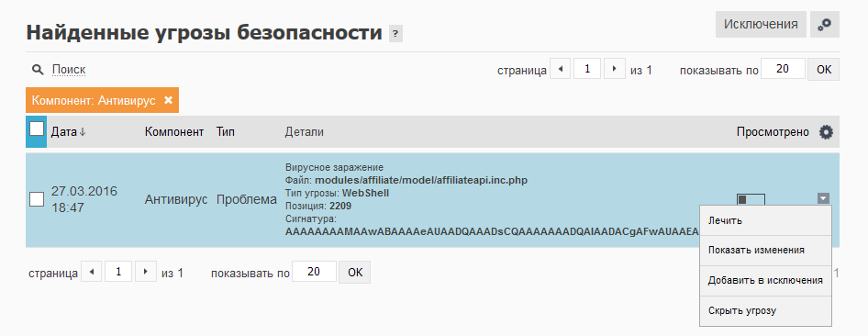Click the 27.03.2016 18:47 date cell
868x336 pixels.
[84, 199]
